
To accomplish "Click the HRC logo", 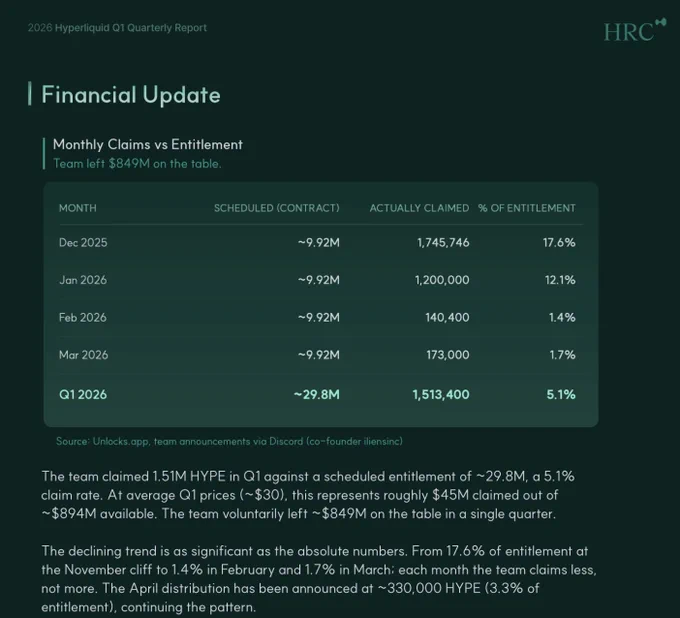I will [635, 30].
